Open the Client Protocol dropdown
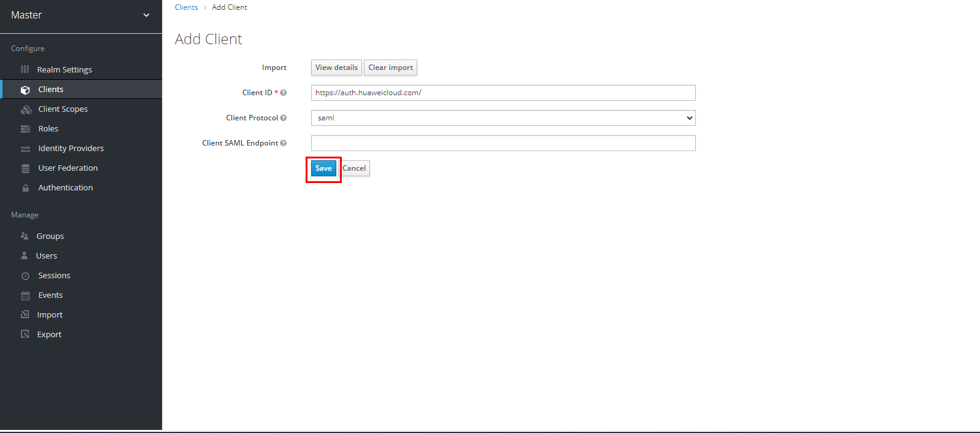Screen dimensions: 980x433 503,118
